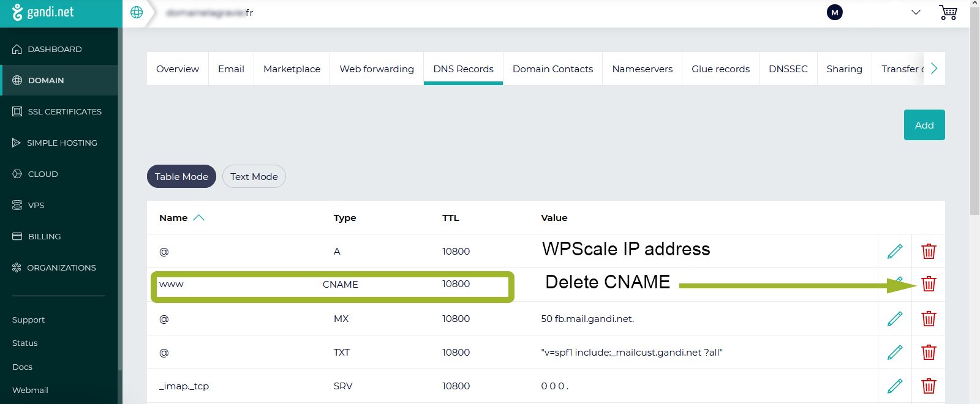This screenshot has width=980, height=404.
Task: Sort records by Name column arrow
Action: click(198, 218)
